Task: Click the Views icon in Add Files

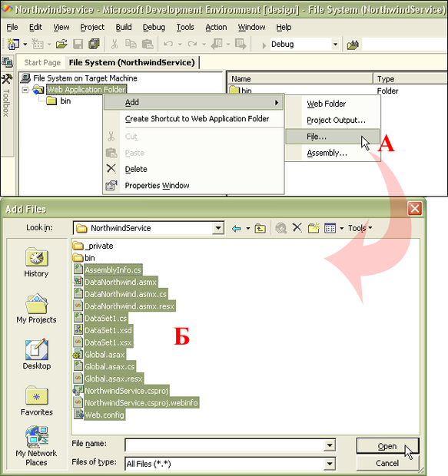Action: pyautogui.click(x=330, y=228)
